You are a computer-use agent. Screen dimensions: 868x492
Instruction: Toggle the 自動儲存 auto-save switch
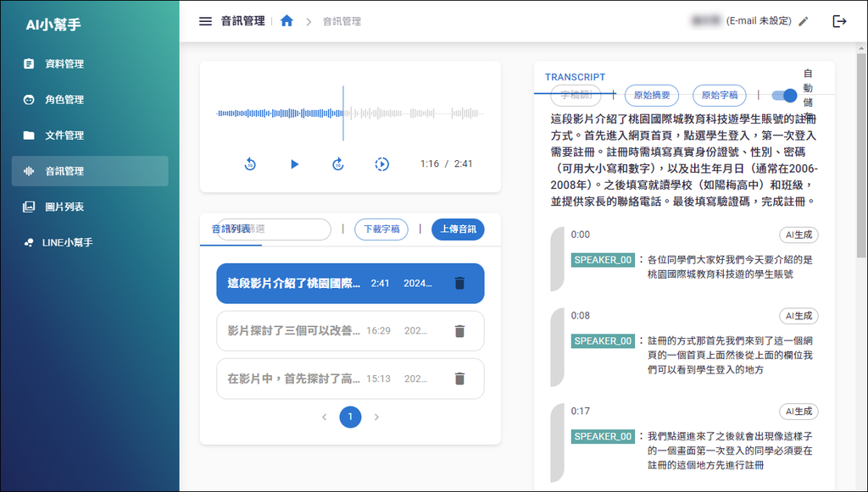(785, 96)
